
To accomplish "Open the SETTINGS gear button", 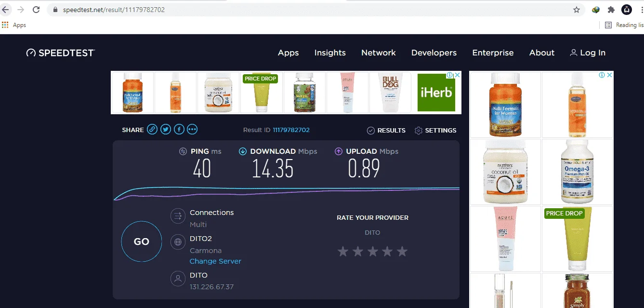I will (x=435, y=130).
